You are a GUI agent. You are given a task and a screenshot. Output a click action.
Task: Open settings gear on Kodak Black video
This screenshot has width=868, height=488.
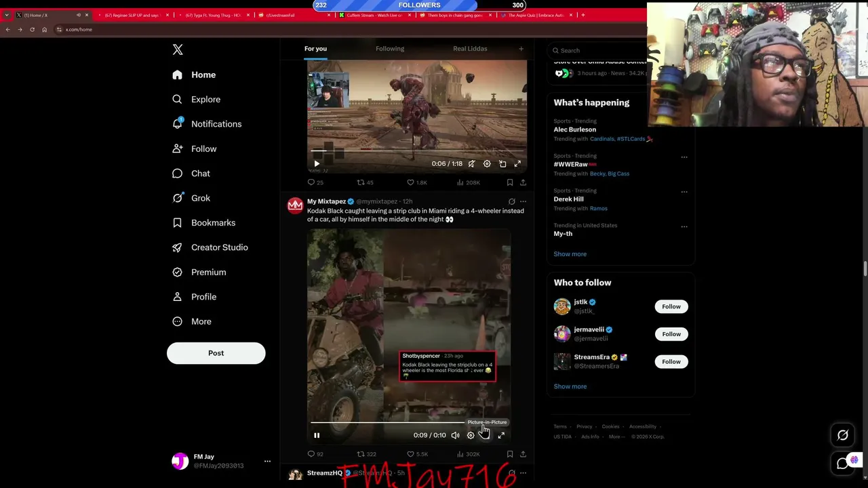(471, 435)
